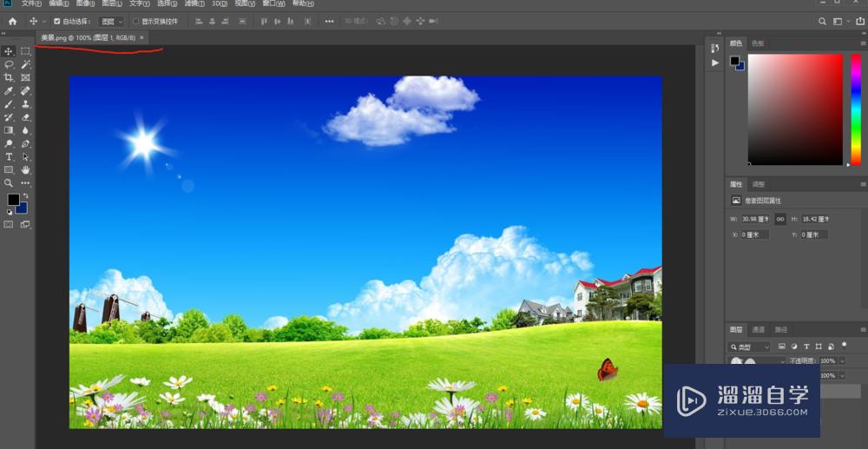This screenshot has width=868, height=449.
Task: Pick a color in the red color field
Action: tap(795, 109)
